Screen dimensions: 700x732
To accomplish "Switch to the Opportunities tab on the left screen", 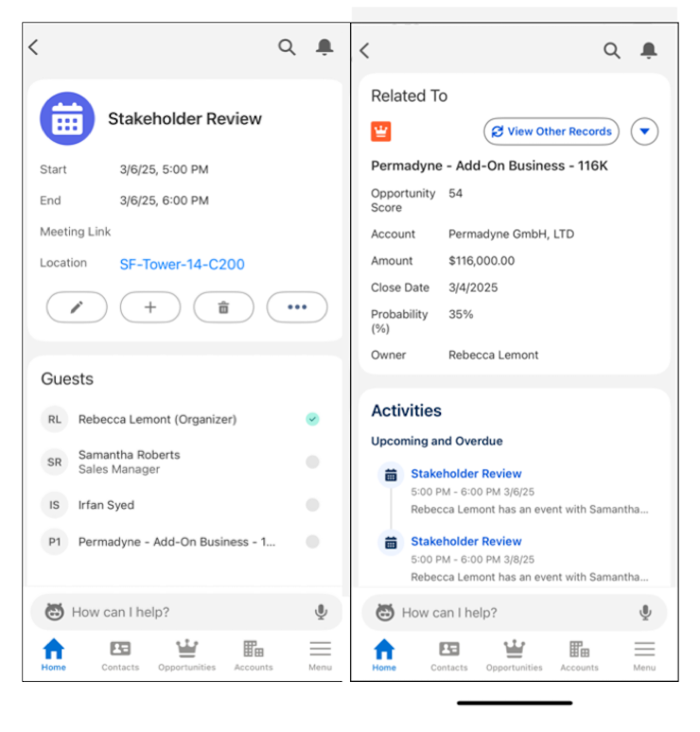I will coord(187,654).
